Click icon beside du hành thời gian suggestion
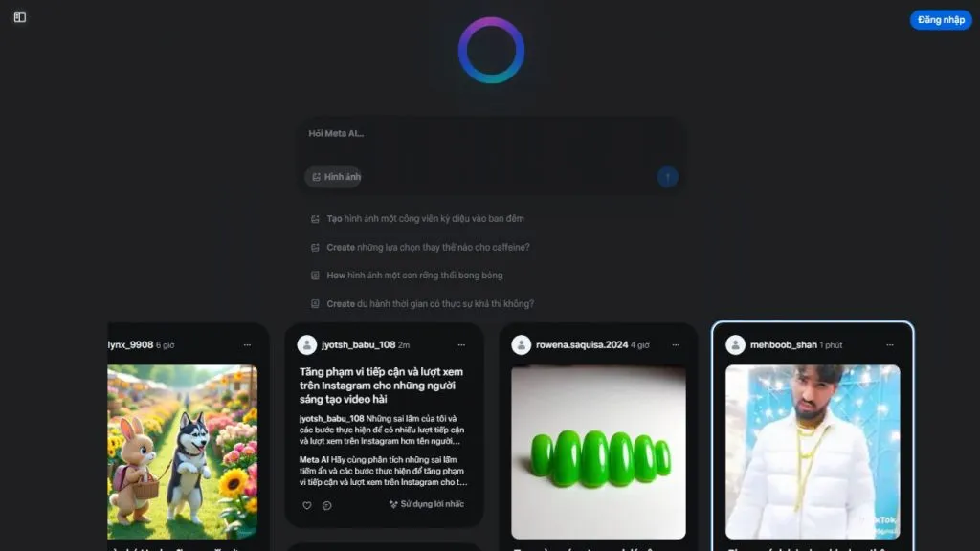 [315, 304]
